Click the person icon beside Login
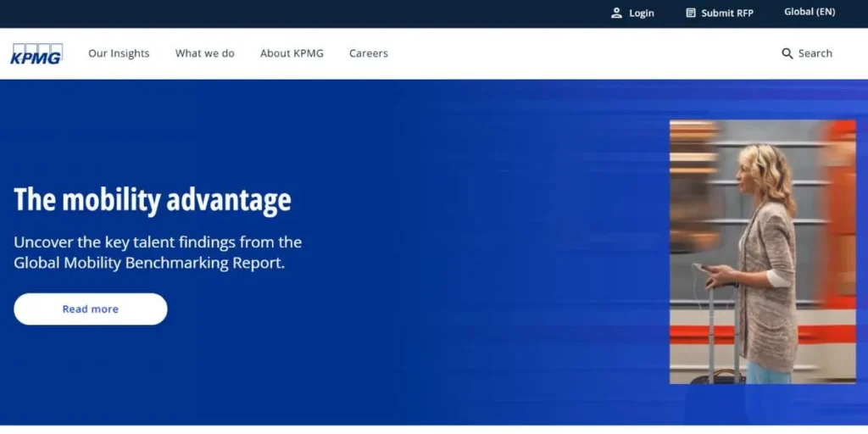 pos(616,13)
